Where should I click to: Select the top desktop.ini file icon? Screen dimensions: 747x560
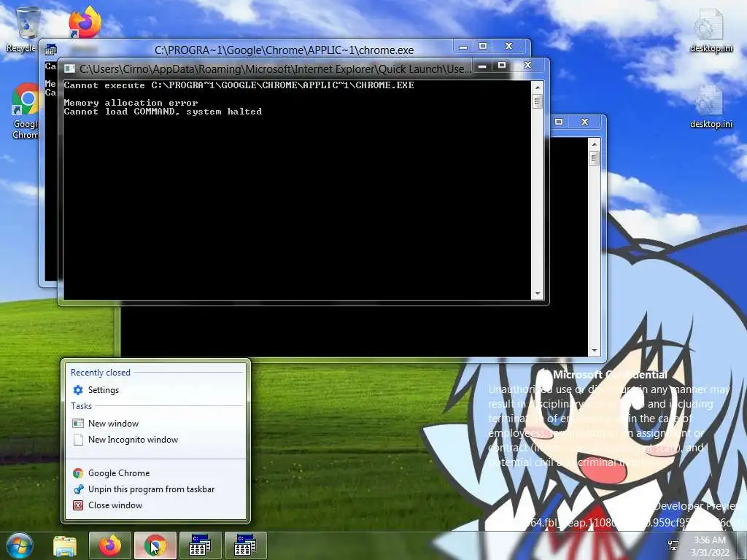tap(711, 31)
